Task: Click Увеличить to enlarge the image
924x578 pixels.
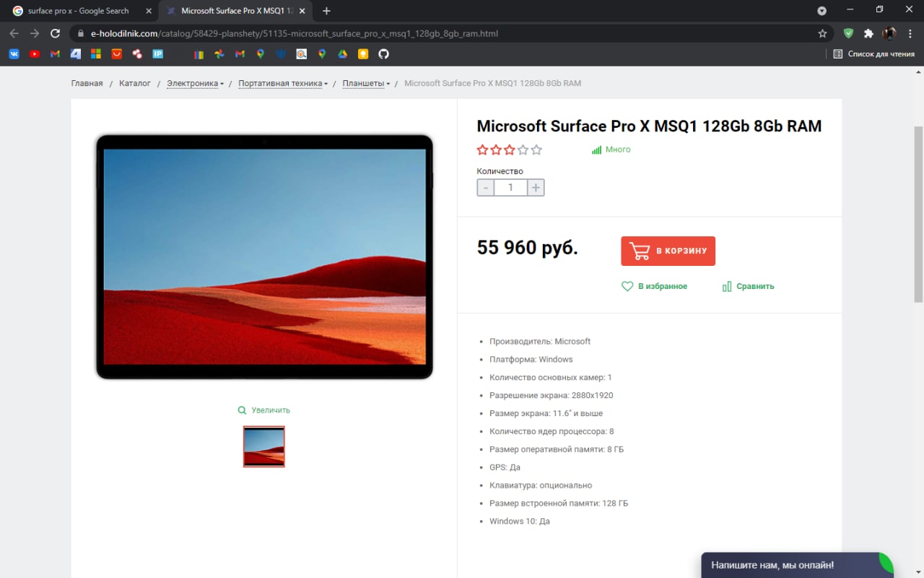Action: (x=264, y=410)
